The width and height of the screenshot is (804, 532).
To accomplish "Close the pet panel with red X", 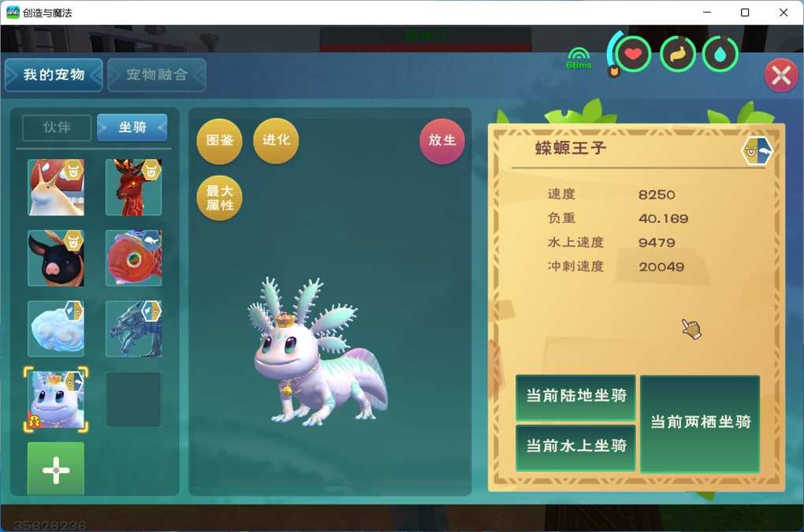I will point(780,76).
